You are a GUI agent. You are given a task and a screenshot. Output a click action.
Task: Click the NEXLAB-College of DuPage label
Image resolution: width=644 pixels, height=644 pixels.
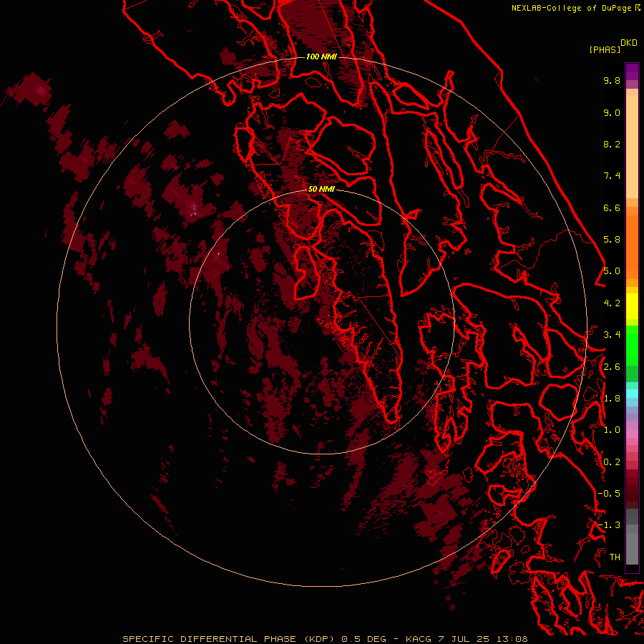coord(571,8)
